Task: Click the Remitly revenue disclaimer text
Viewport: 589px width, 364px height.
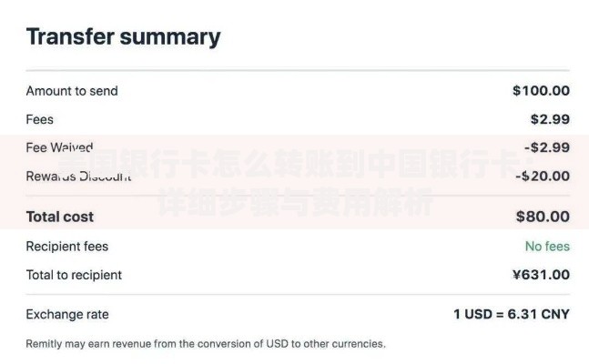Action: (x=206, y=344)
